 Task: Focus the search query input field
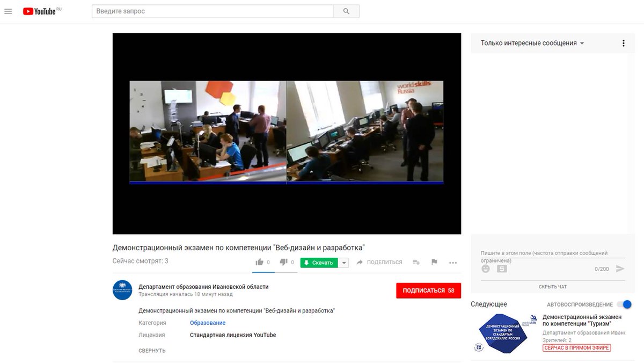[x=213, y=11]
